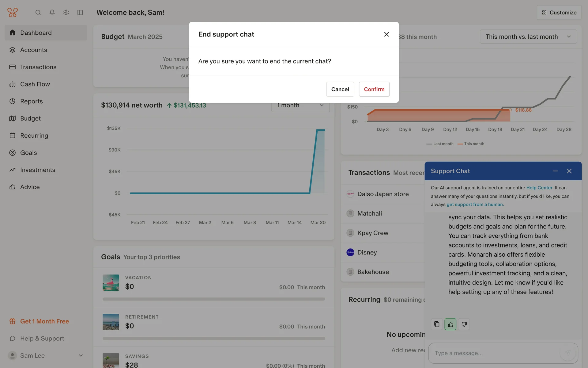The width and height of the screenshot is (588, 368).
Task: Collapse sidebar with panel icon
Action: click(80, 13)
